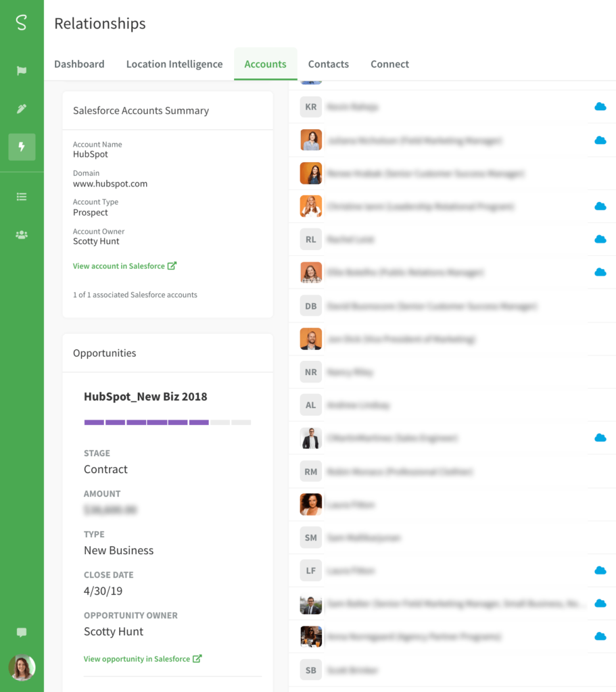Image resolution: width=616 pixels, height=692 pixels.
Task: Click the stage value Contract
Action: (x=106, y=469)
